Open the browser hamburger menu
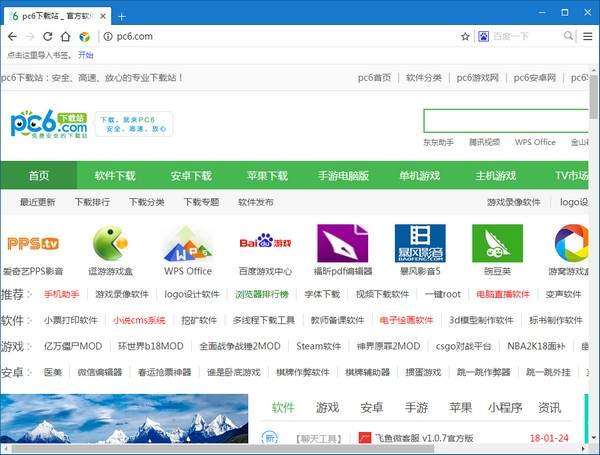This screenshot has width=600, height=455. pos(587,36)
